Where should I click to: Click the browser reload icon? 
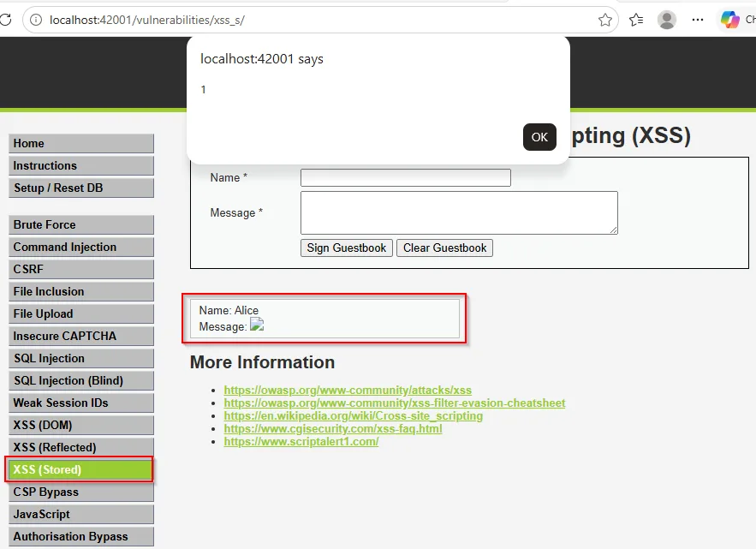5,20
